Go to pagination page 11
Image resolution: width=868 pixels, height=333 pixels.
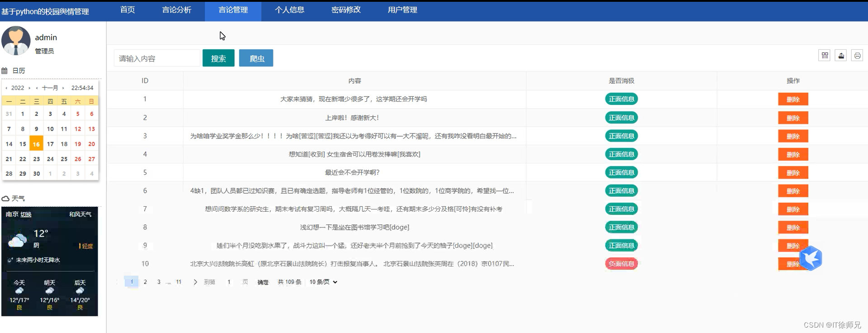(x=179, y=282)
